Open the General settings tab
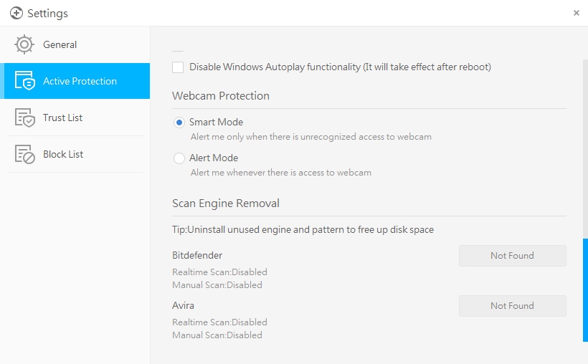Screen dimensions: 588x364 click(x=60, y=44)
